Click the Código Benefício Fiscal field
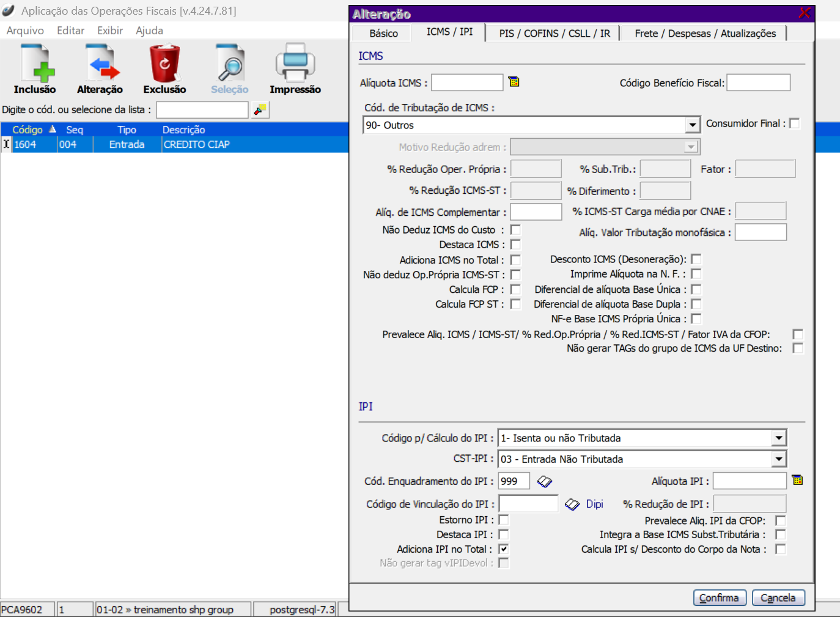Image resolution: width=840 pixels, height=617 pixels. [x=758, y=83]
